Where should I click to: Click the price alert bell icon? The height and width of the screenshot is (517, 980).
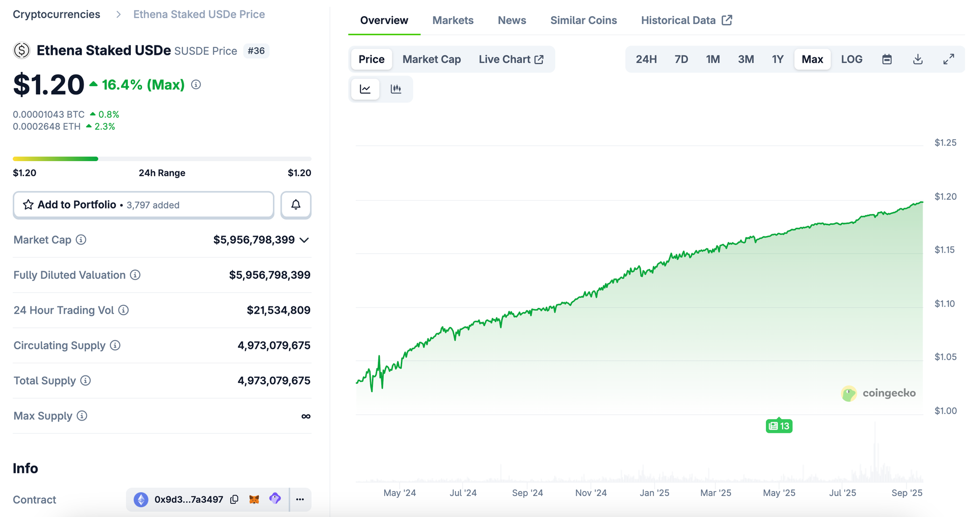[x=295, y=205]
